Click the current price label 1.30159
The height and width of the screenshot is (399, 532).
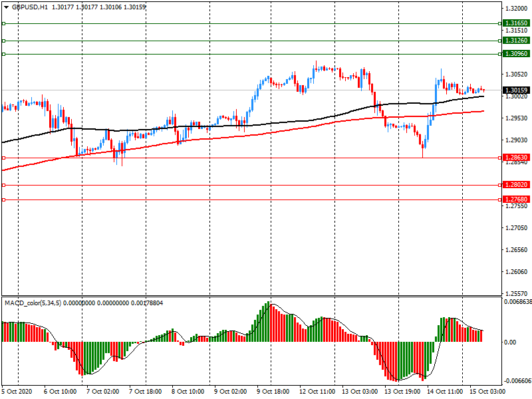[x=516, y=90]
